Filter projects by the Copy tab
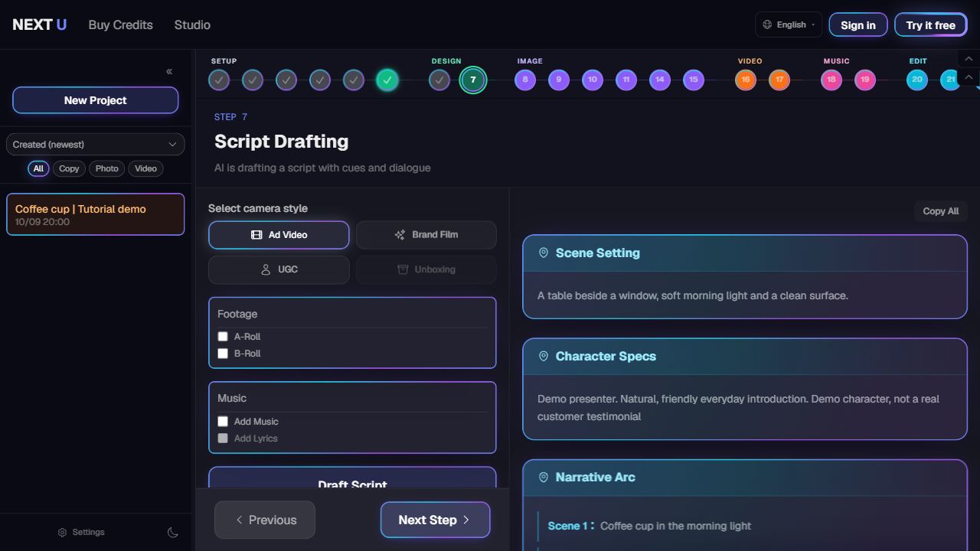The height and width of the screenshot is (551, 980). click(69, 168)
